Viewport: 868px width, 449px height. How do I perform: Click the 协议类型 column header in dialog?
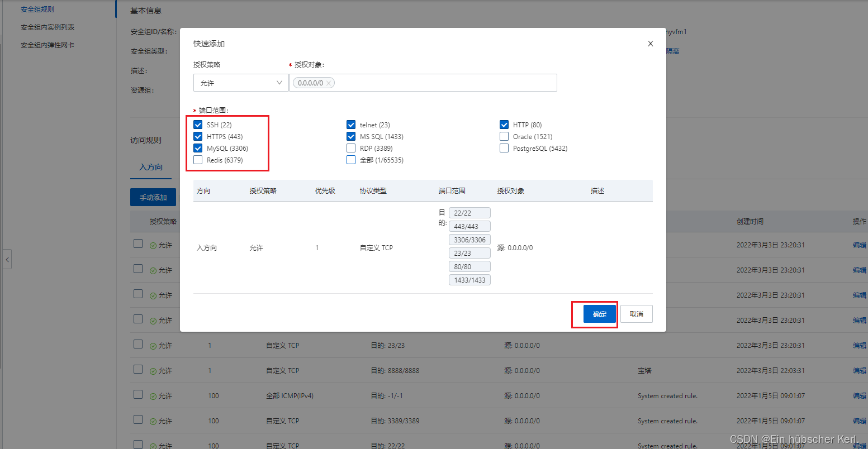click(373, 191)
